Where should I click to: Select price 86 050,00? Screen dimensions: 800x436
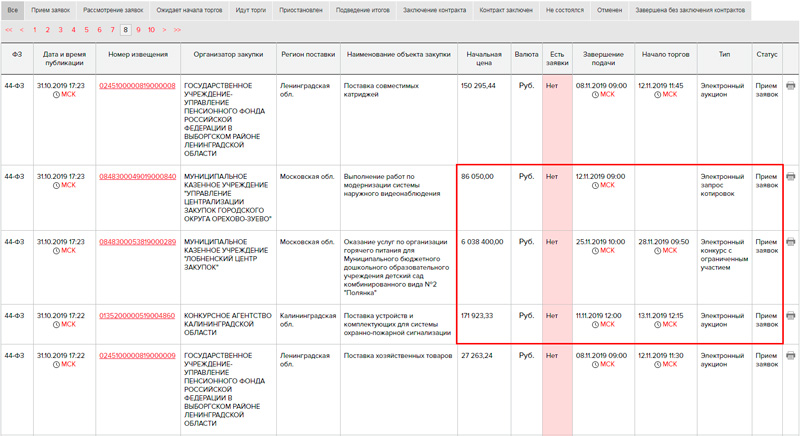click(x=477, y=176)
